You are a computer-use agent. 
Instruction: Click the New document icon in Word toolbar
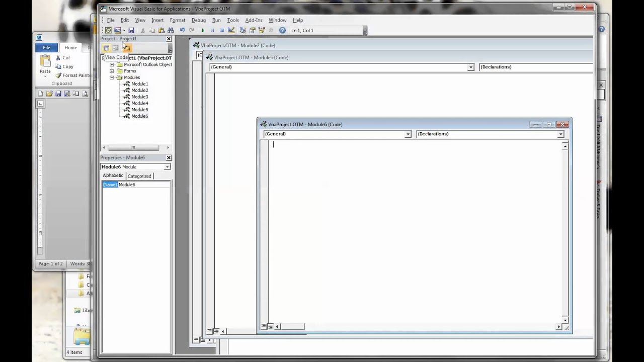(x=40, y=94)
